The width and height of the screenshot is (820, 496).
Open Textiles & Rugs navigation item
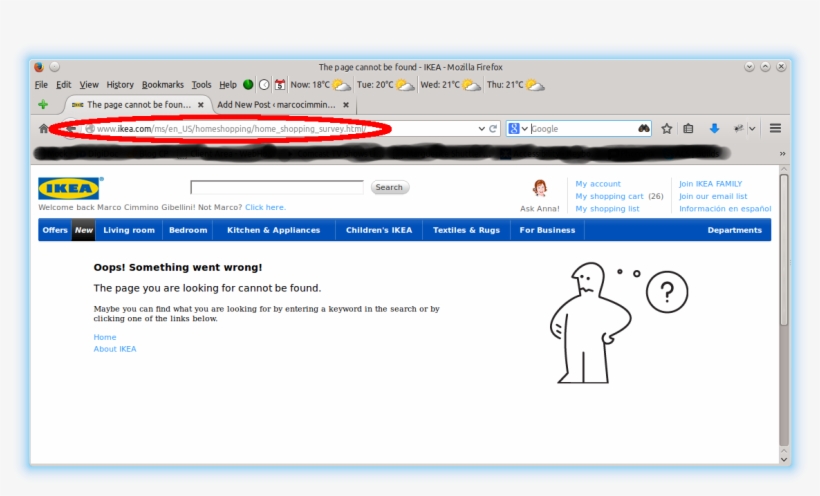[x=466, y=230]
